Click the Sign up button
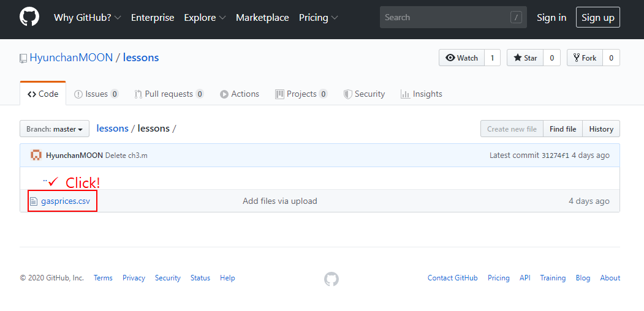This screenshot has height=311, width=644. click(597, 17)
